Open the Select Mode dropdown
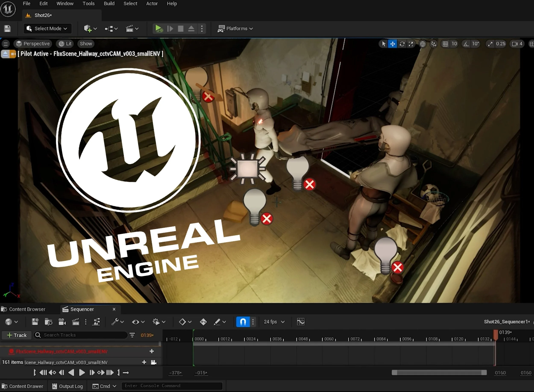The image size is (534, 392). [47, 28]
